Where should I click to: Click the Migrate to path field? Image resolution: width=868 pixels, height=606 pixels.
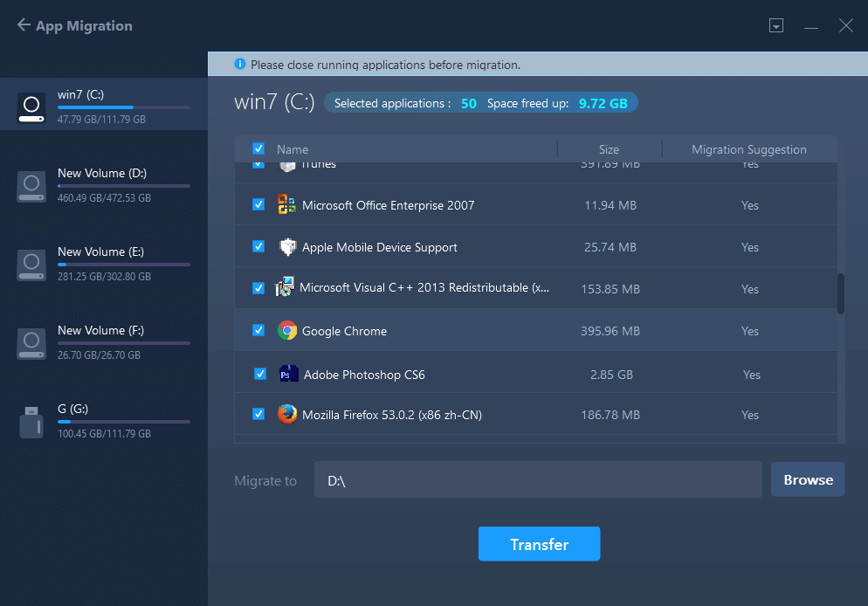[538, 479]
